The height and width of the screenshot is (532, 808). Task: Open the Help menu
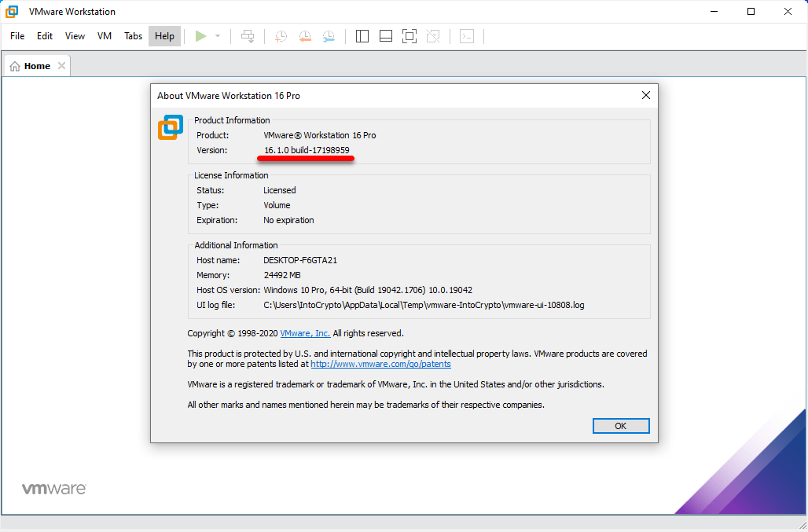(x=165, y=36)
